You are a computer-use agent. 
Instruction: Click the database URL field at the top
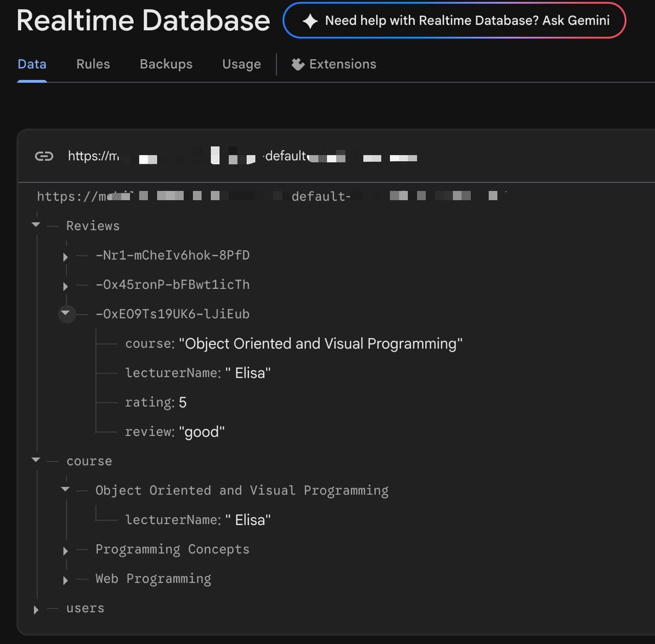pyautogui.click(x=243, y=156)
